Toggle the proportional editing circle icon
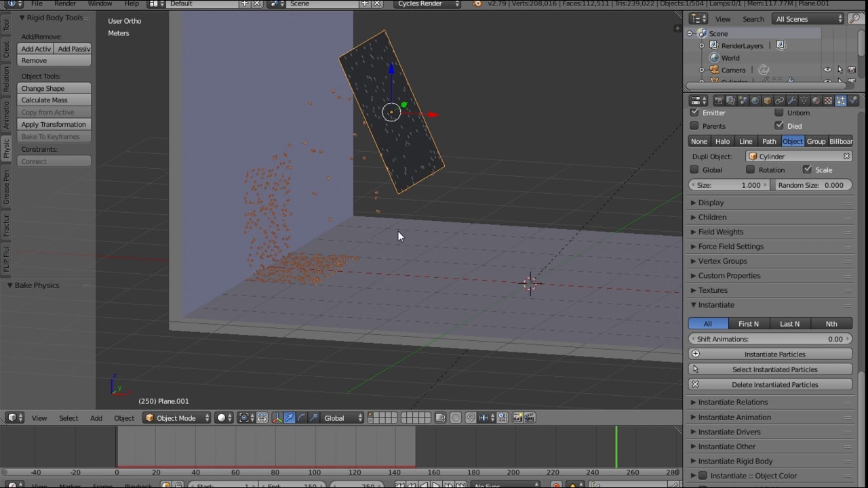This screenshot has width=868, height=488. [x=455, y=418]
